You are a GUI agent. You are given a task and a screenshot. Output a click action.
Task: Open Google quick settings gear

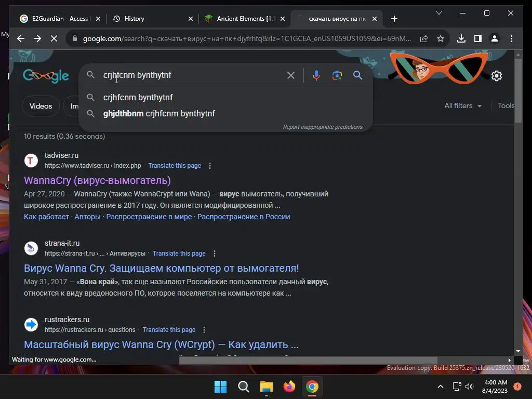(x=497, y=76)
